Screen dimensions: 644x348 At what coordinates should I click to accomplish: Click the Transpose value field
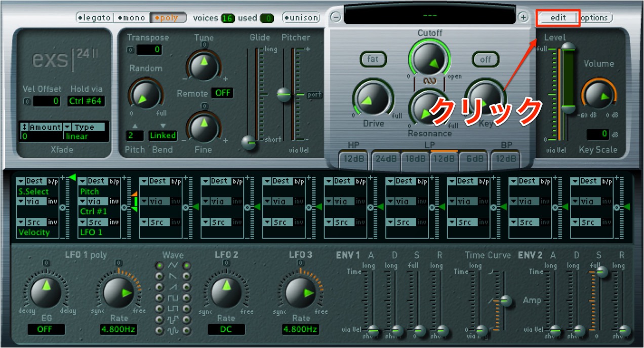click(x=149, y=50)
